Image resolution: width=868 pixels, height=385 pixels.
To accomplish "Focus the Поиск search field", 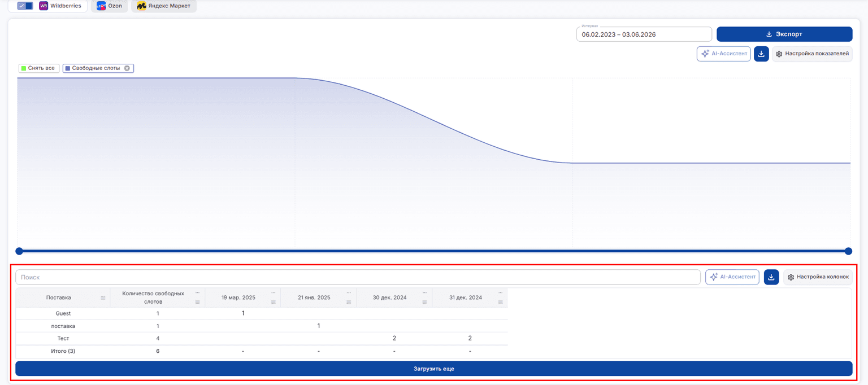I will (x=358, y=277).
